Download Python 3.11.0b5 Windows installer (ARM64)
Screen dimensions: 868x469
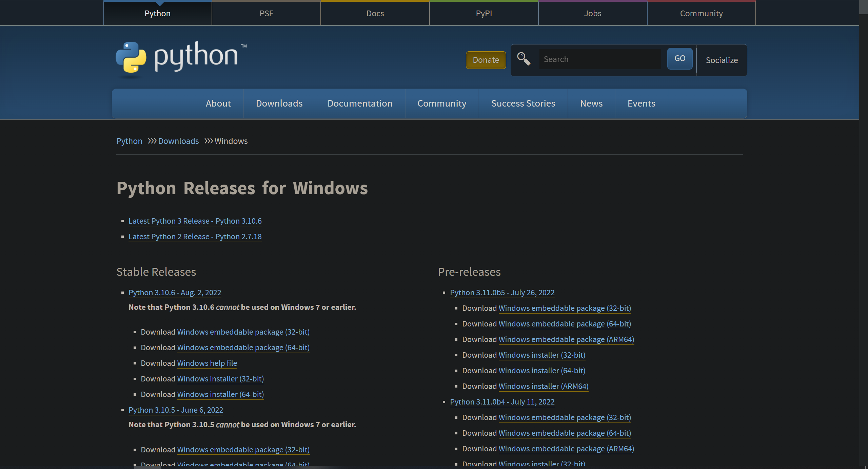coord(543,386)
